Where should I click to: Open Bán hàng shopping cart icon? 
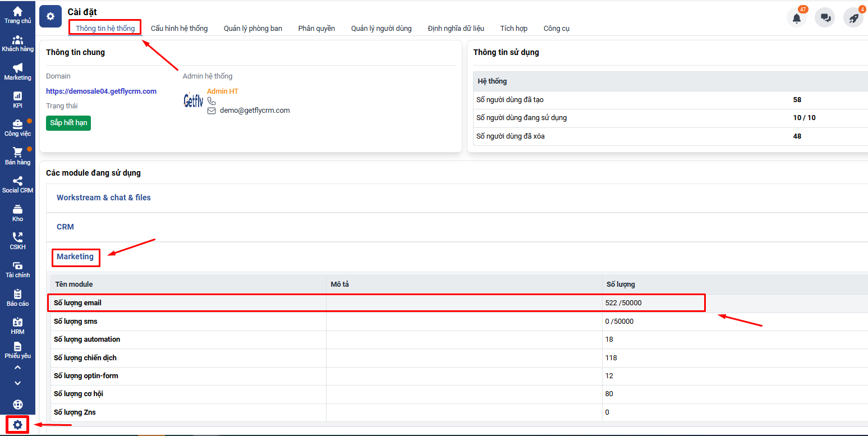point(17,153)
